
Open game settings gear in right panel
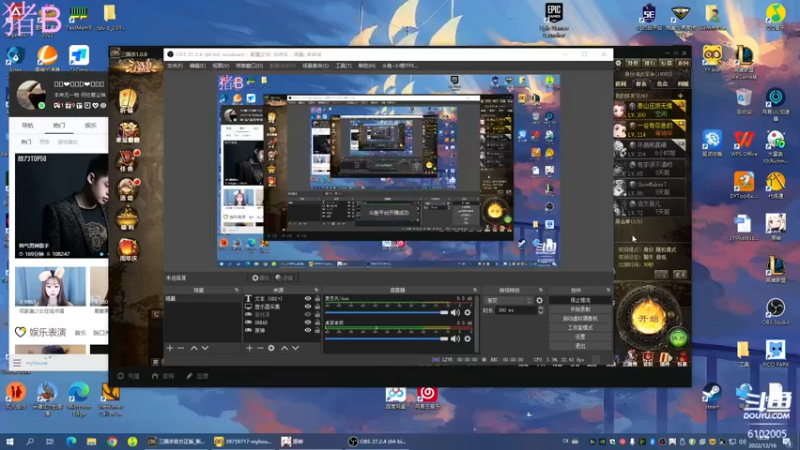pos(618,63)
